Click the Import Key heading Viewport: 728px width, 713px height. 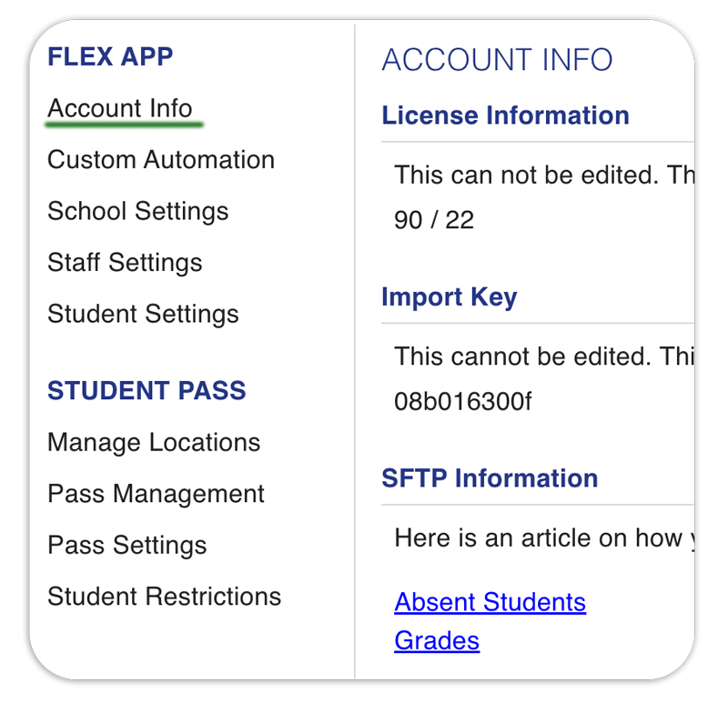449,297
